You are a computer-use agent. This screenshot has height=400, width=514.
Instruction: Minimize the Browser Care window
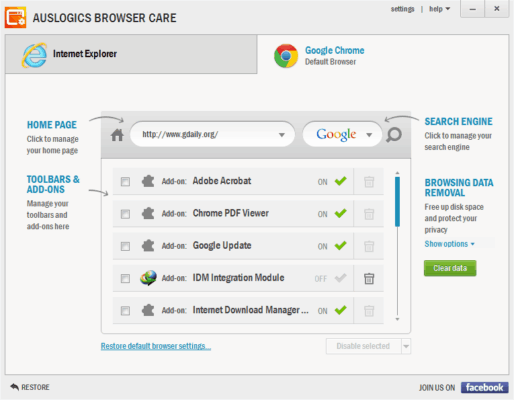472,9
